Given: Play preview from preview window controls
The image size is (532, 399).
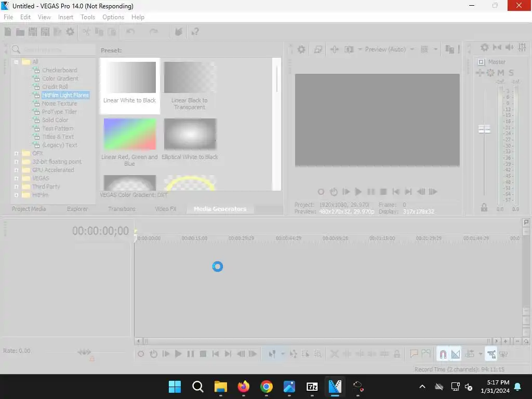Looking at the screenshot, I should (358, 192).
